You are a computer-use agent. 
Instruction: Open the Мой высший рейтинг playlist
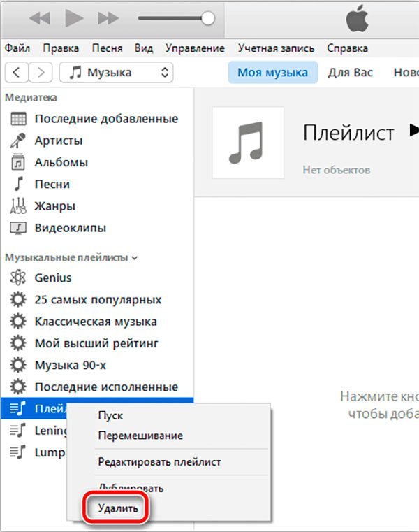97,343
